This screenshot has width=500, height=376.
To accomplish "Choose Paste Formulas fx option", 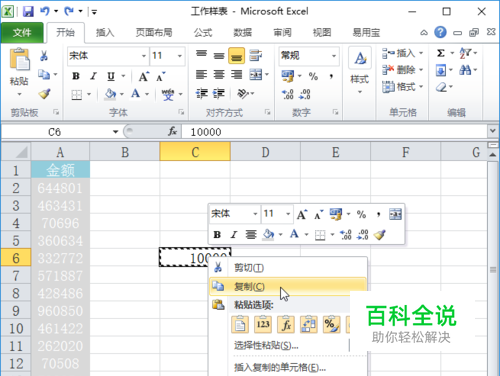I will pyautogui.click(x=286, y=324).
